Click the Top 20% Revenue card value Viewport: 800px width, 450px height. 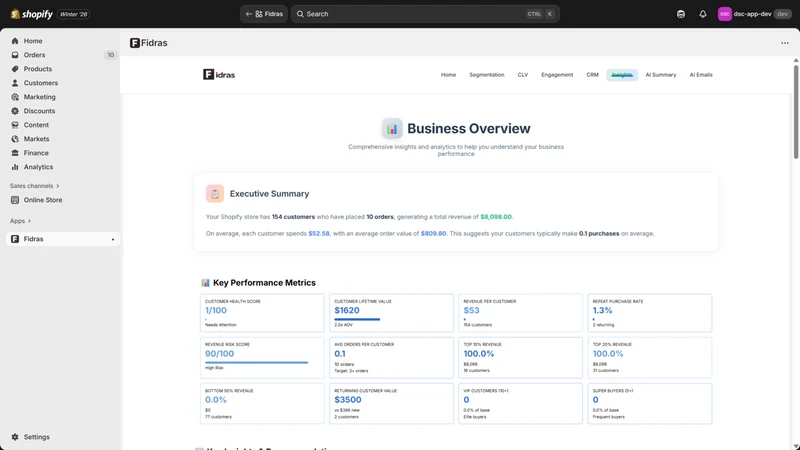pyautogui.click(x=608, y=354)
